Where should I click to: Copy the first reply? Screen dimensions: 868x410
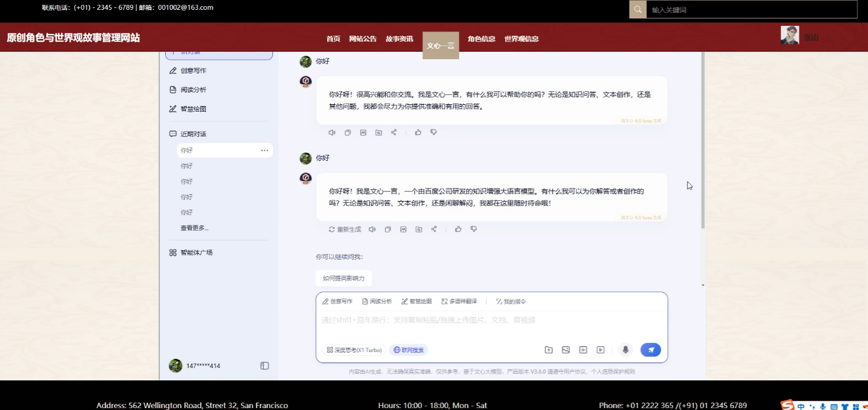point(347,133)
